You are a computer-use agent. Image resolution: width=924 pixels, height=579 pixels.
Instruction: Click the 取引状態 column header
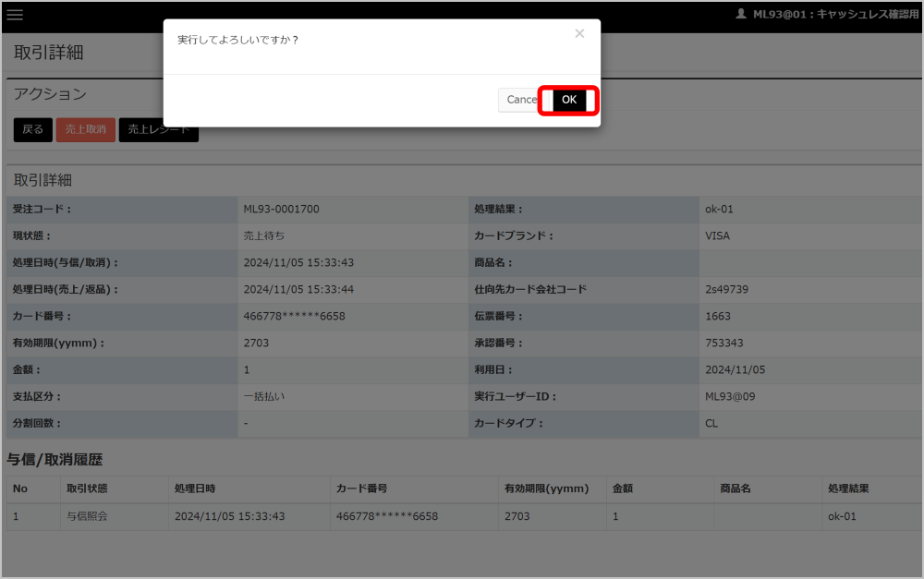(87, 489)
